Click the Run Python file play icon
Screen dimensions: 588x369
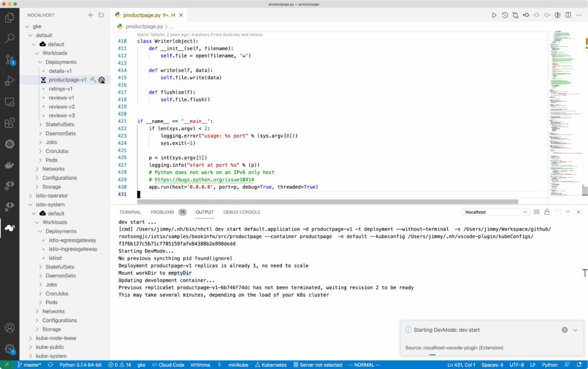pyautogui.click(x=494, y=16)
